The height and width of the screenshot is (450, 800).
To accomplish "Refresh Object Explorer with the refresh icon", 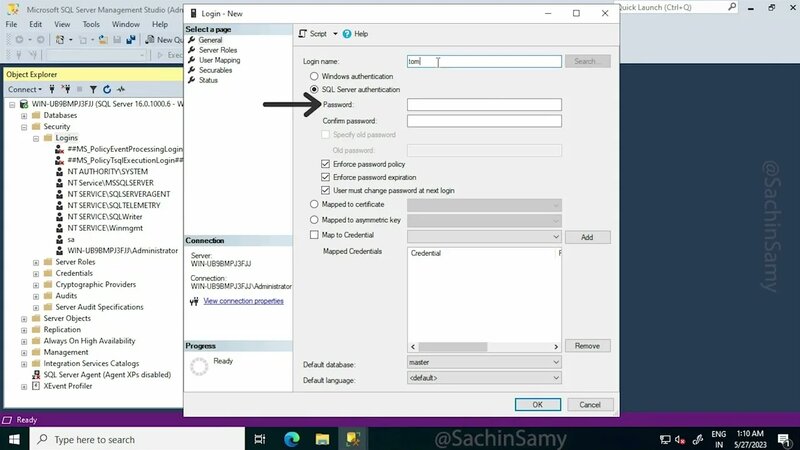I will tap(107, 89).
